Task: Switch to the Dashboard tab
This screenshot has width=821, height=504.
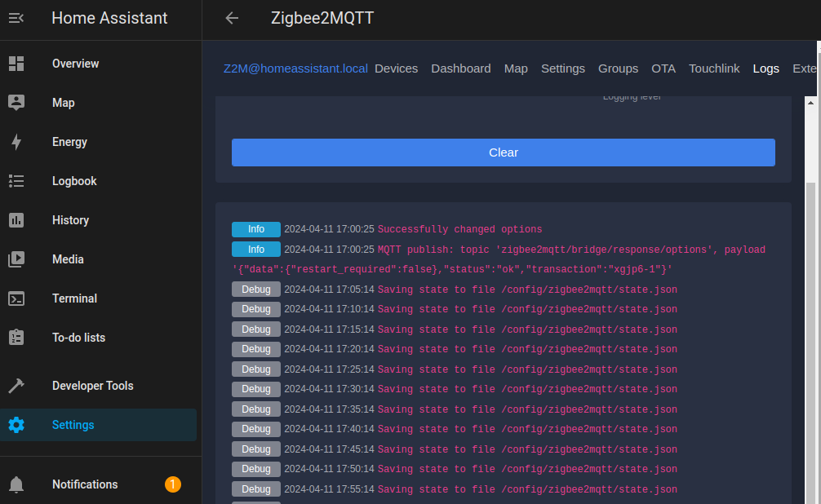Action: point(460,69)
